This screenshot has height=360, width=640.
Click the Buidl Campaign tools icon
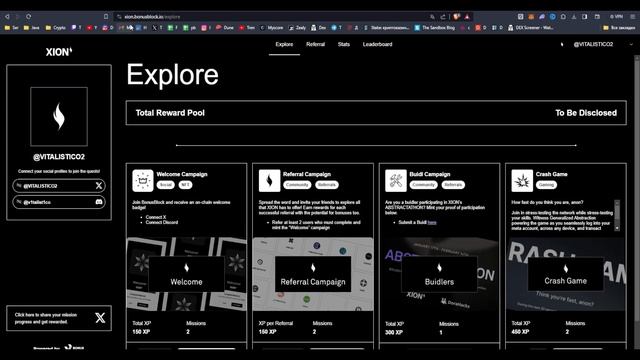[396, 180]
